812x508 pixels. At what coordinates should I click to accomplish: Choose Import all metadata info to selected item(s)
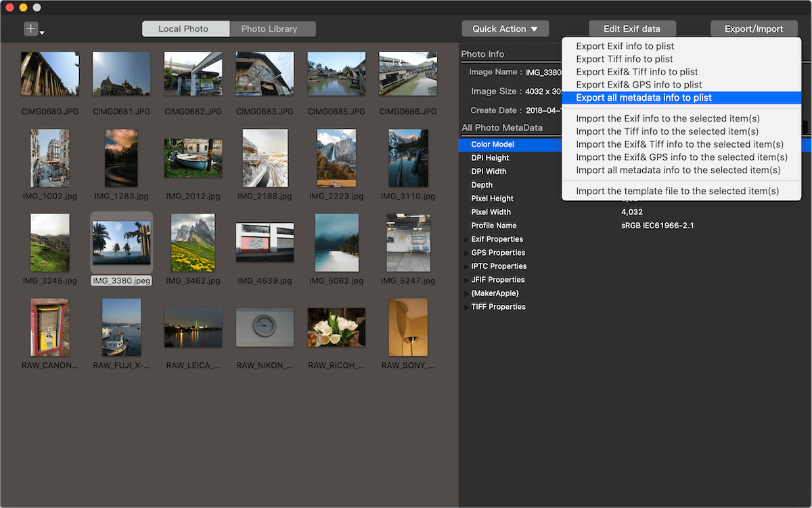tap(681, 170)
